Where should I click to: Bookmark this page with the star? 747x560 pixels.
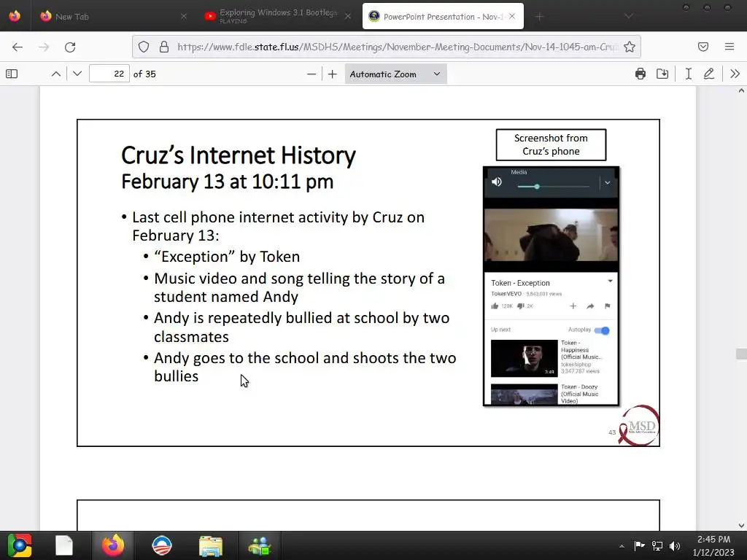coord(630,47)
